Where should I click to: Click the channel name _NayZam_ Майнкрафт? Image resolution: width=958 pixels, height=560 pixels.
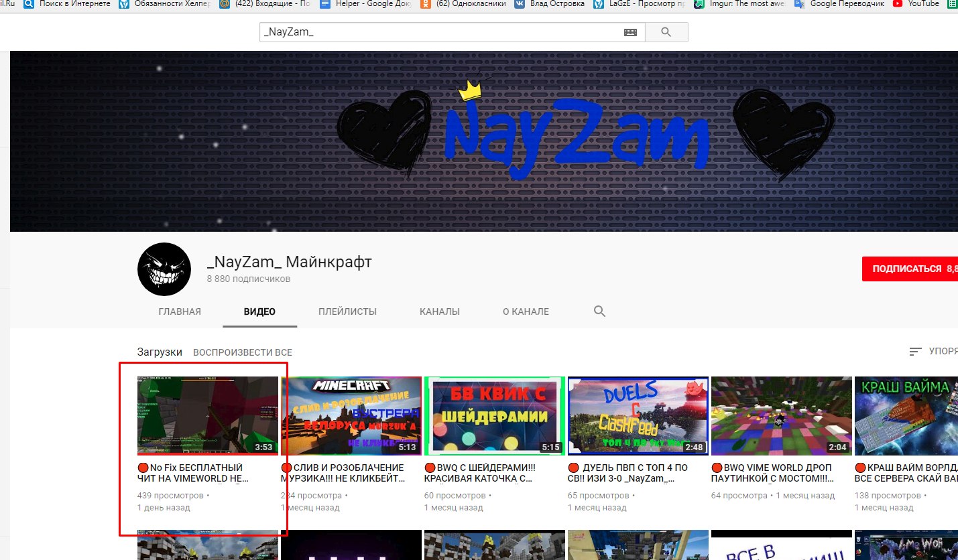point(289,262)
